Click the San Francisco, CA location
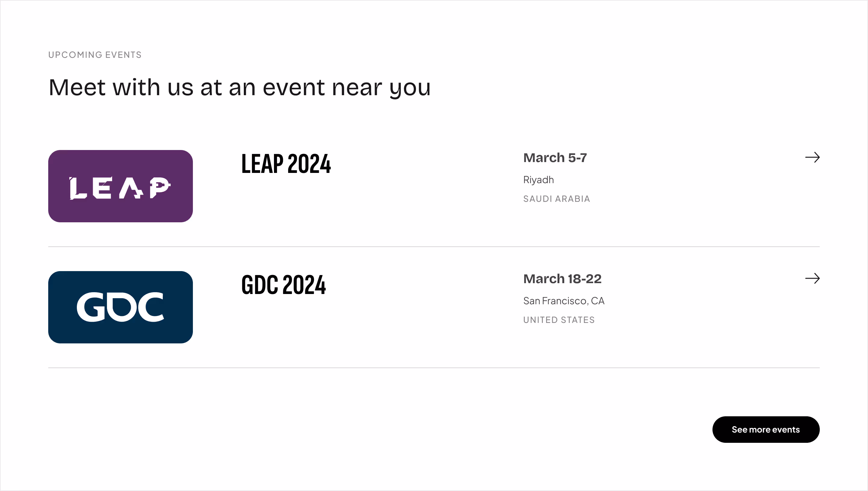Screen dimensions: 868x491 coord(564,301)
